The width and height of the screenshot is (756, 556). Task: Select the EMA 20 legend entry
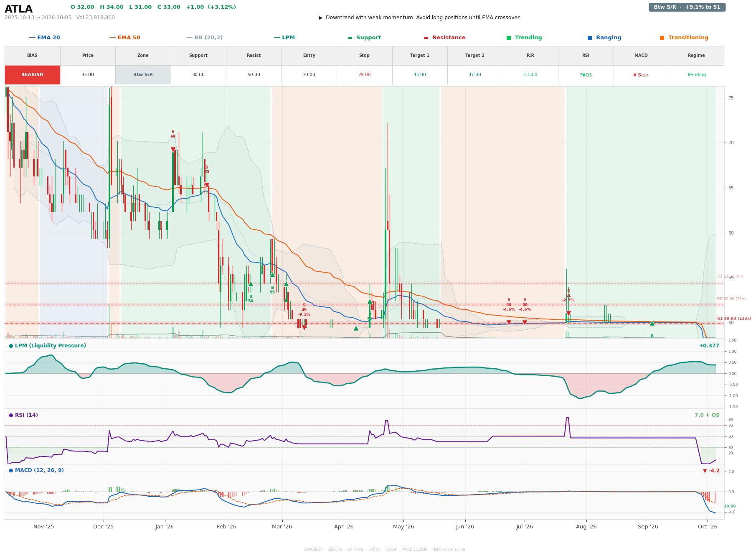click(x=44, y=38)
